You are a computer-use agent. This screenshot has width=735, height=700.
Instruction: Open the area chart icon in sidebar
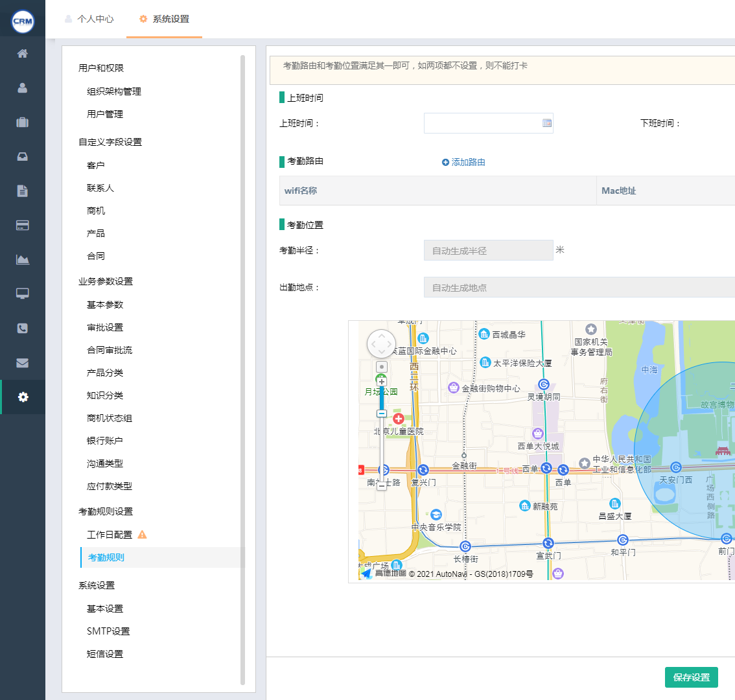click(x=23, y=259)
